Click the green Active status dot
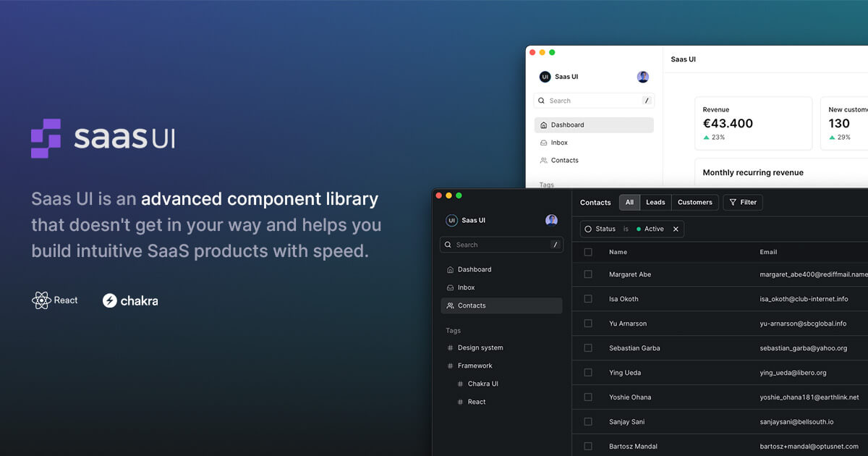The image size is (868, 456). pos(640,229)
